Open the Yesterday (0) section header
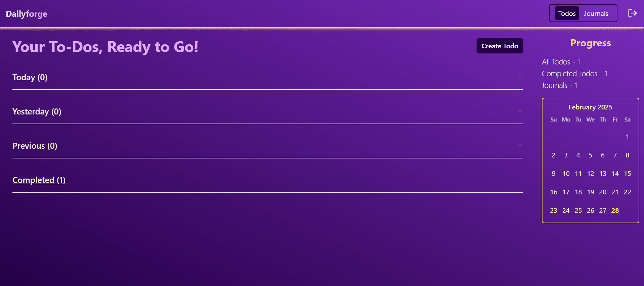 37,112
